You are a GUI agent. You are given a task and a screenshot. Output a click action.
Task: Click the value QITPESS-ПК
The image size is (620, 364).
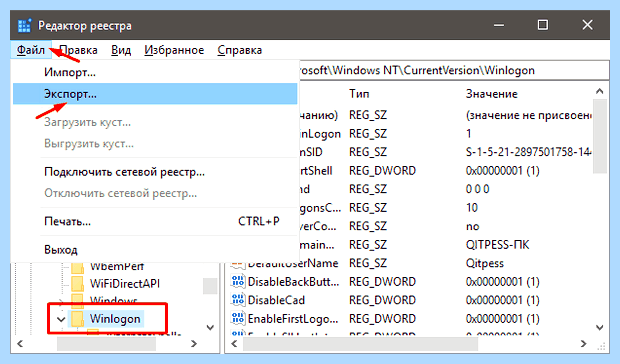497,245
